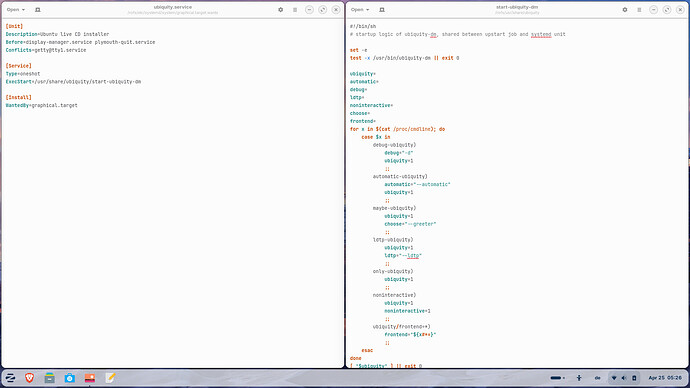Maximize the ubiquity.service window
The height and width of the screenshot is (388, 690).
[x=323, y=10]
